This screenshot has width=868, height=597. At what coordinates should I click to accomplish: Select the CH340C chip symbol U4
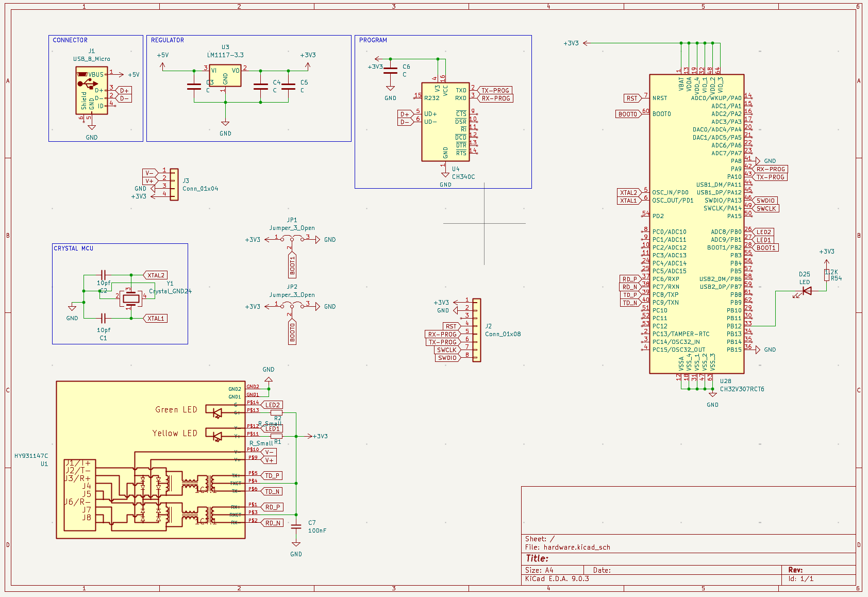445,122
